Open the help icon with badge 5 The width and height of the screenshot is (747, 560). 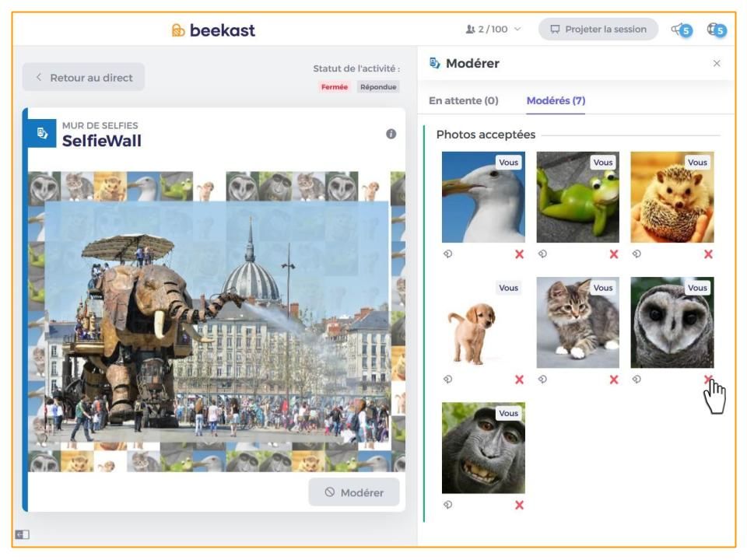(717, 30)
